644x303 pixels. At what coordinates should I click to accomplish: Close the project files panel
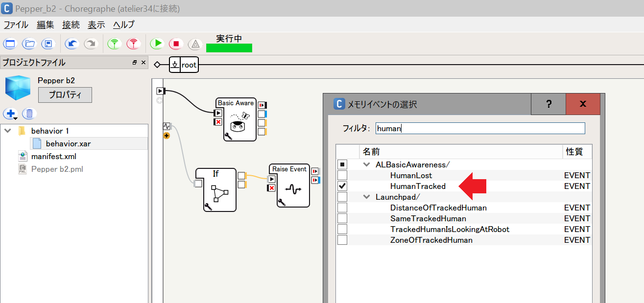click(x=143, y=63)
